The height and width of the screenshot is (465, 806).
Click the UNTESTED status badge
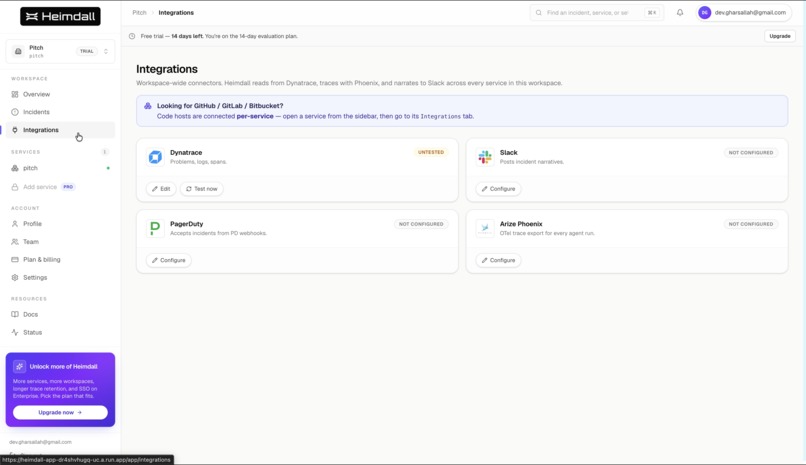tap(431, 152)
